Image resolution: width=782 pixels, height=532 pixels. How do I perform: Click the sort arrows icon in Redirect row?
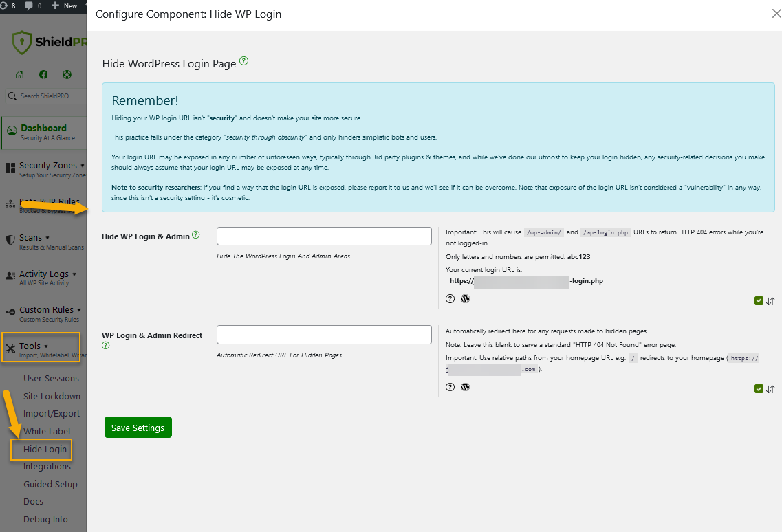tap(770, 390)
